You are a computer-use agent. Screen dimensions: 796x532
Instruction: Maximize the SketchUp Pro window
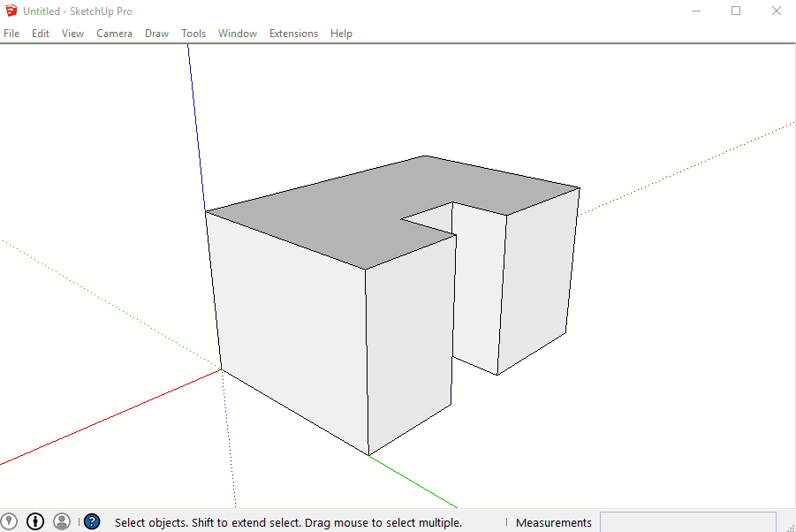[x=736, y=11]
